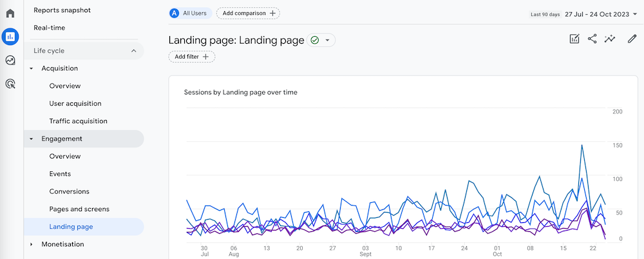The height and width of the screenshot is (259, 644).
Task: Click chart title Sessions by Landing page over time
Action: (241, 93)
